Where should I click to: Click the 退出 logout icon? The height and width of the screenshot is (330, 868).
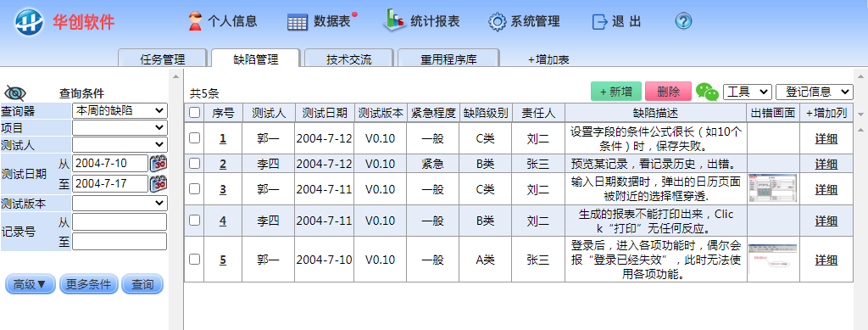click(x=599, y=21)
